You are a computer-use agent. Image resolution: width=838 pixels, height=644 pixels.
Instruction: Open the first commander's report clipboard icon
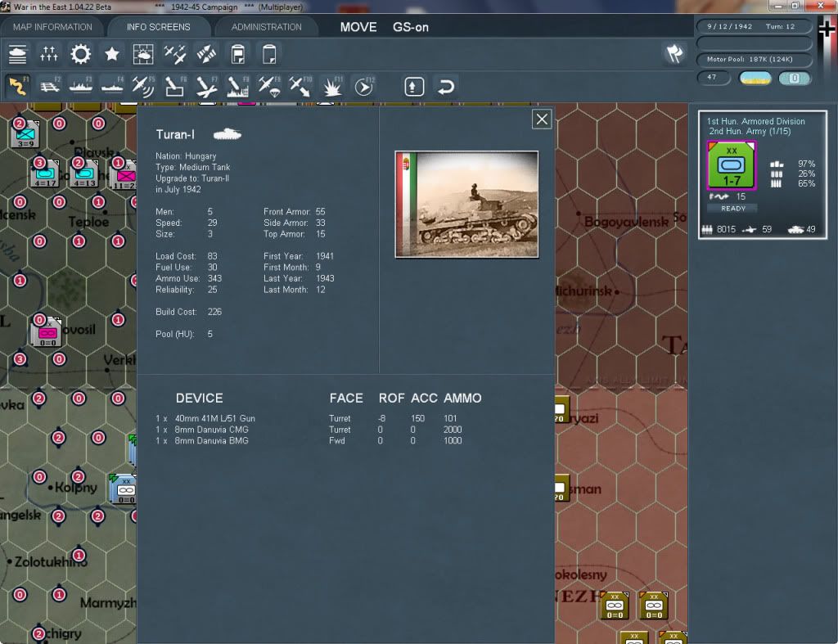(238, 54)
